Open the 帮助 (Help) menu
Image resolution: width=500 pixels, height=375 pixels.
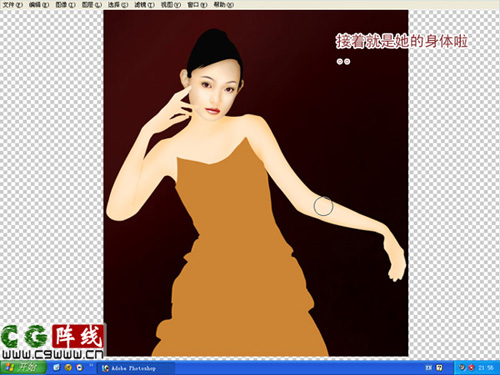pyautogui.click(x=224, y=5)
